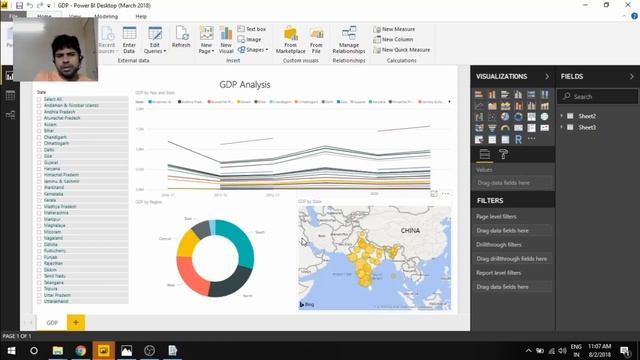Click the Refresh ribbon button
640x360 pixels.
click(181, 38)
